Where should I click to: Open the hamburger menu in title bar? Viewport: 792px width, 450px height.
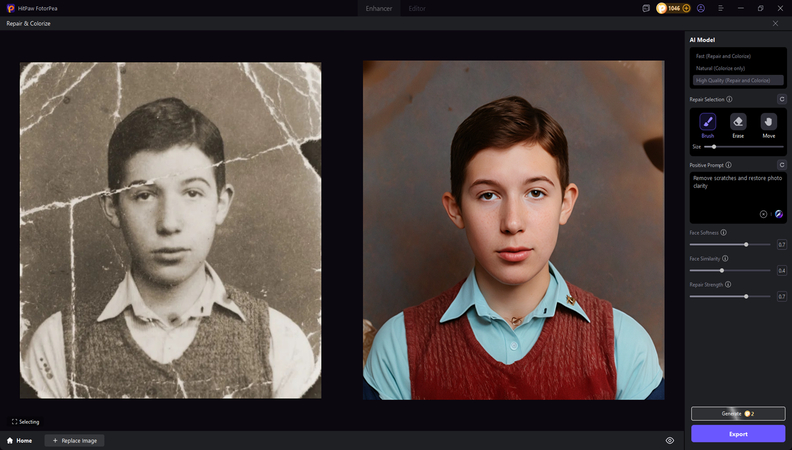[x=718, y=8]
